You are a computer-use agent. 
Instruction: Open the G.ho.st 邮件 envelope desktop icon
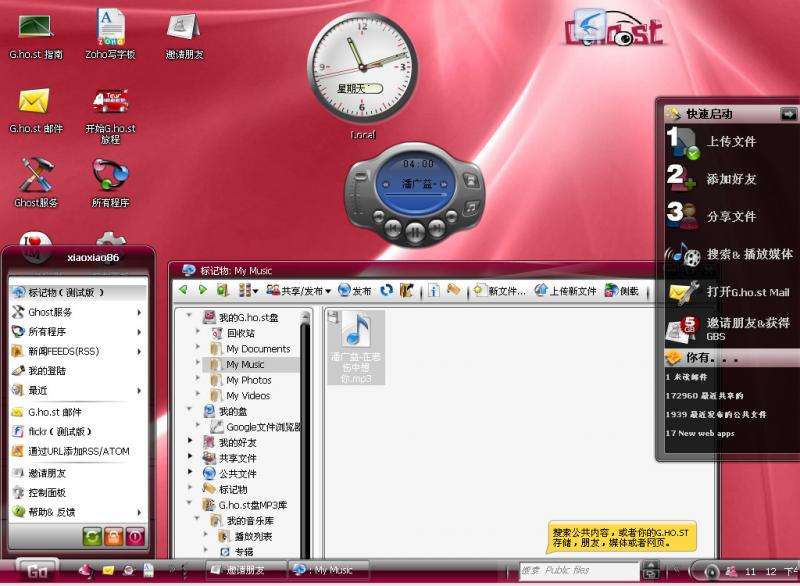36,111
